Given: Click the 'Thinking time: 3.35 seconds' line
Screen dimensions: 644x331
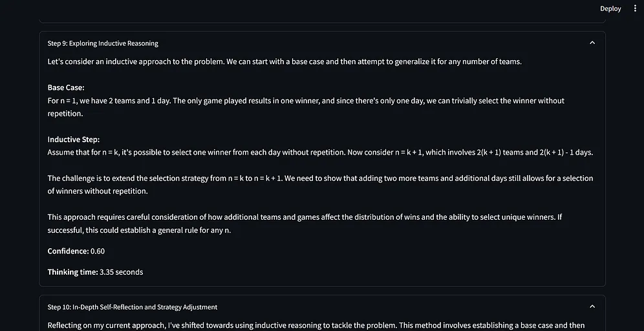Looking at the screenshot, I should 95,272.
